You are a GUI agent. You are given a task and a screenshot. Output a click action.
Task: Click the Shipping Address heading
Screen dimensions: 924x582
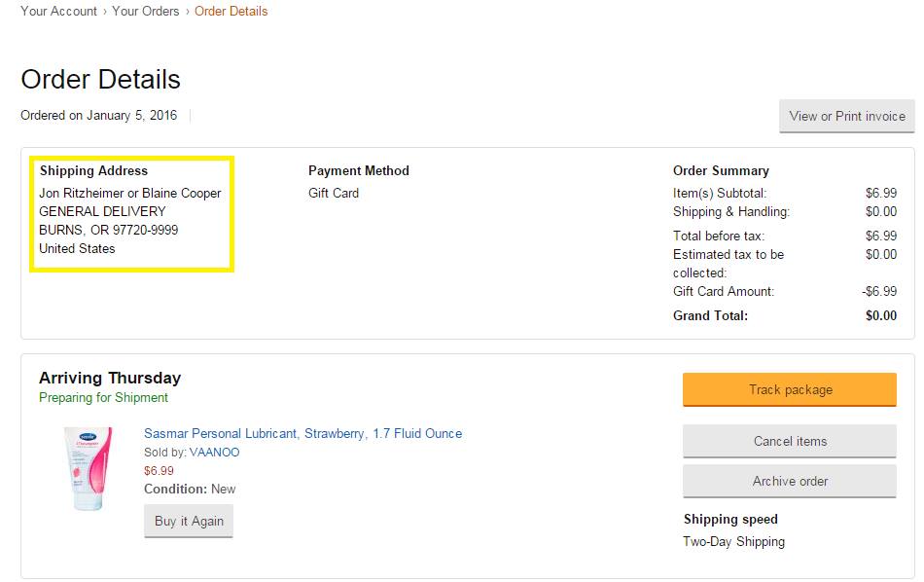click(93, 171)
